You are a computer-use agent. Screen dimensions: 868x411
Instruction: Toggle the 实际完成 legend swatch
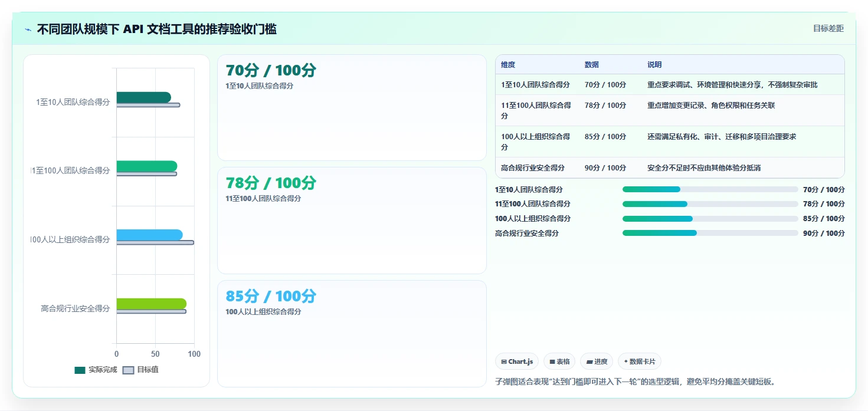pyautogui.click(x=80, y=370)
